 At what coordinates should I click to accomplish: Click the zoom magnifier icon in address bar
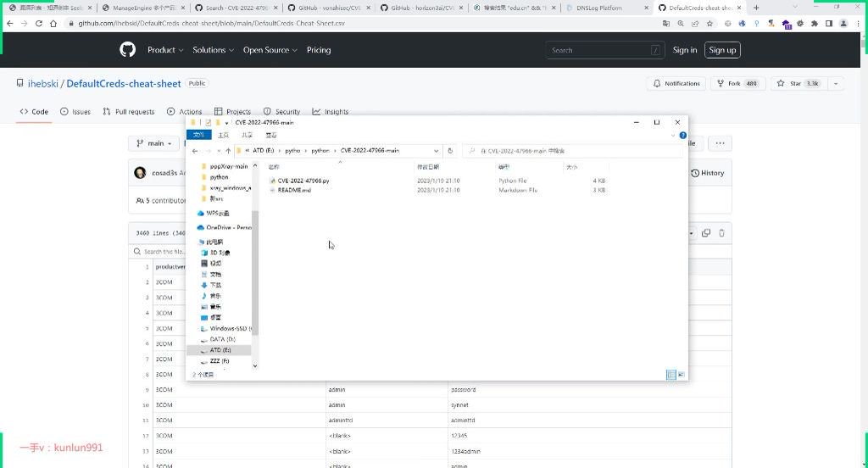coord(681,23)
